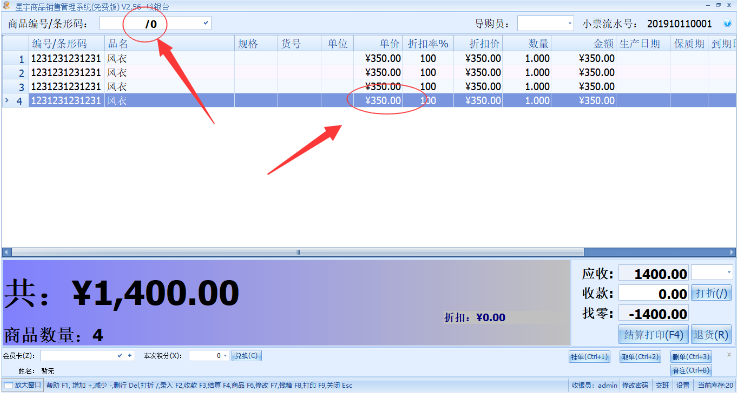The width and height of the screenshot is (741, 393).
Task: Click the checkmark icon in 会员卡 field
Action: pyautogui.click(x=120, y=356)
